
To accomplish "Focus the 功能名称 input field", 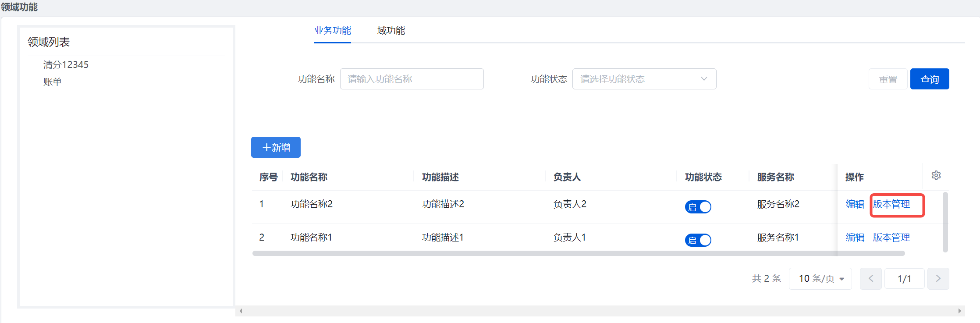I will [x=412, y=79].
